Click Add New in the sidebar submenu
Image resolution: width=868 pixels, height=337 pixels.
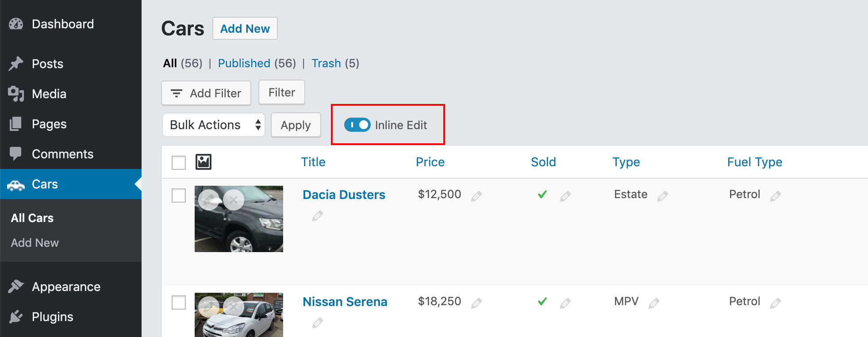point(35,242)
